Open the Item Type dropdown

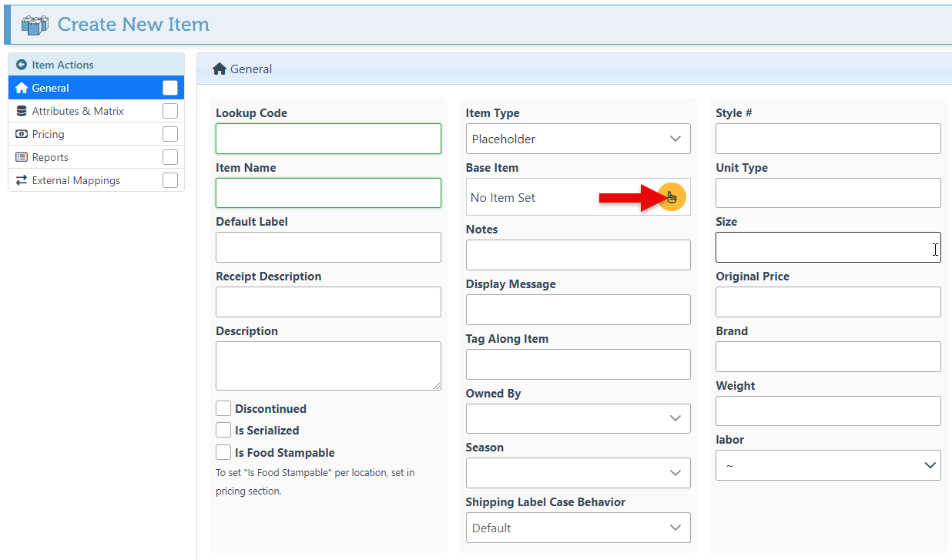point(578,139)
